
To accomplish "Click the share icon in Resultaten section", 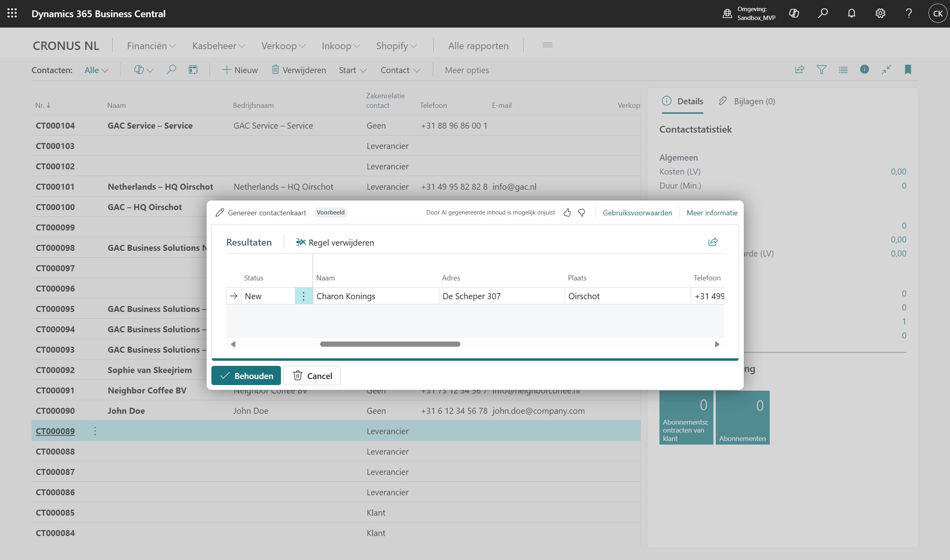I will [713, 242].
